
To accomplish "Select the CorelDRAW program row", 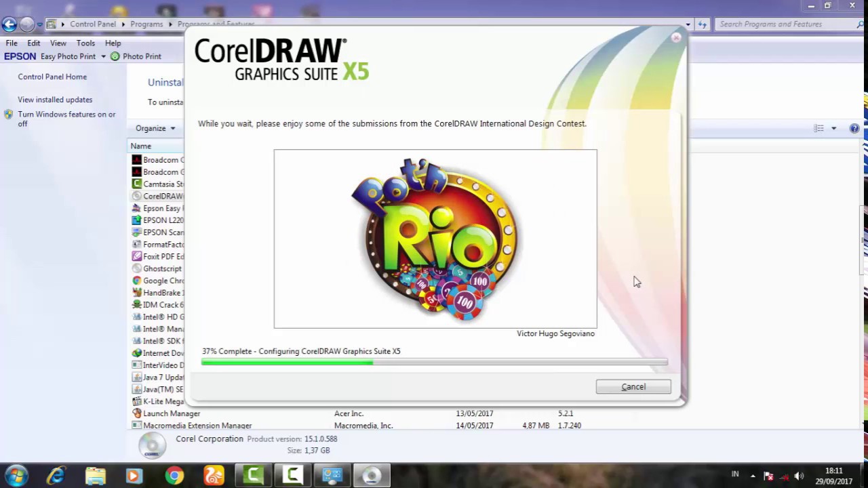I will (157, 196).
